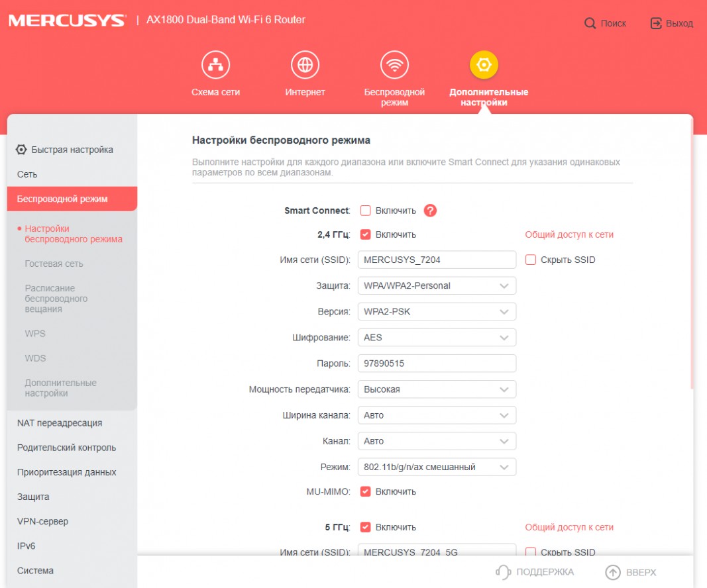The image size is (707, 588).
Task: Check Скрыть SSID for 2,4 ГГц network
Action: [x=531, y=260]
